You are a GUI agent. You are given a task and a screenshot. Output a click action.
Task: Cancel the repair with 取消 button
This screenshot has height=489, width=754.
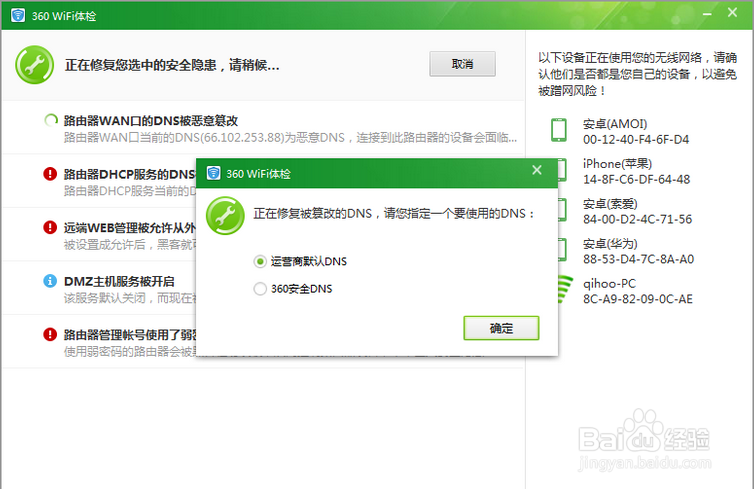[x=462, y=64]
